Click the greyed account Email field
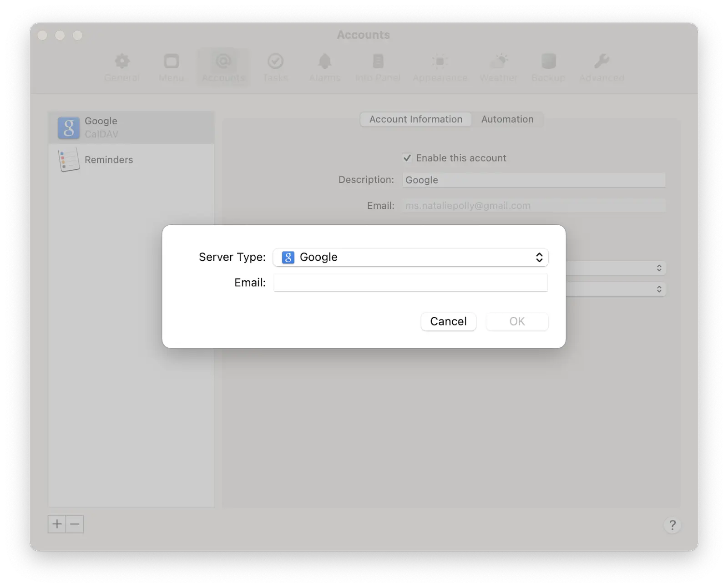The width and height of the screenshot is (728, 588). 534,206
